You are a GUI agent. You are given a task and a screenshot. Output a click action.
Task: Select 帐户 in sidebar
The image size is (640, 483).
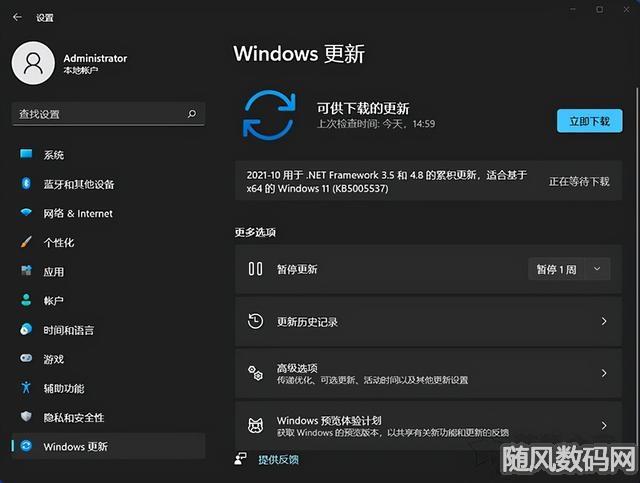[109, 300]
